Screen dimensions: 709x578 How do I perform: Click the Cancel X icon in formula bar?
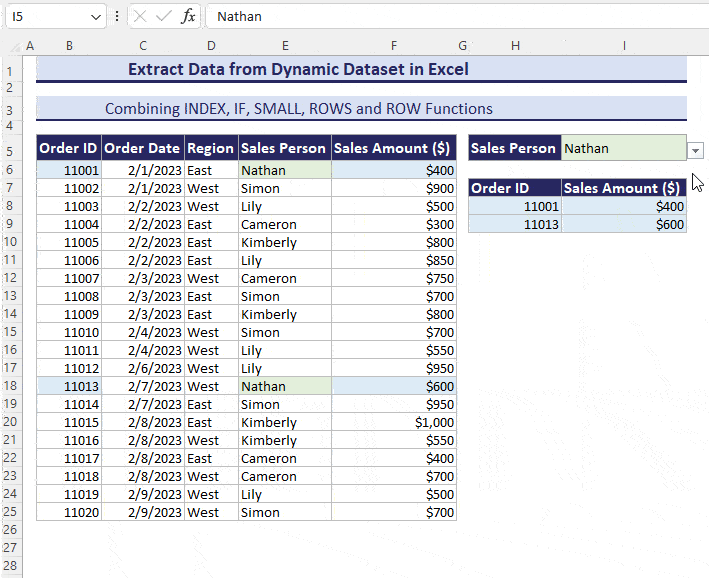(140, 17)
